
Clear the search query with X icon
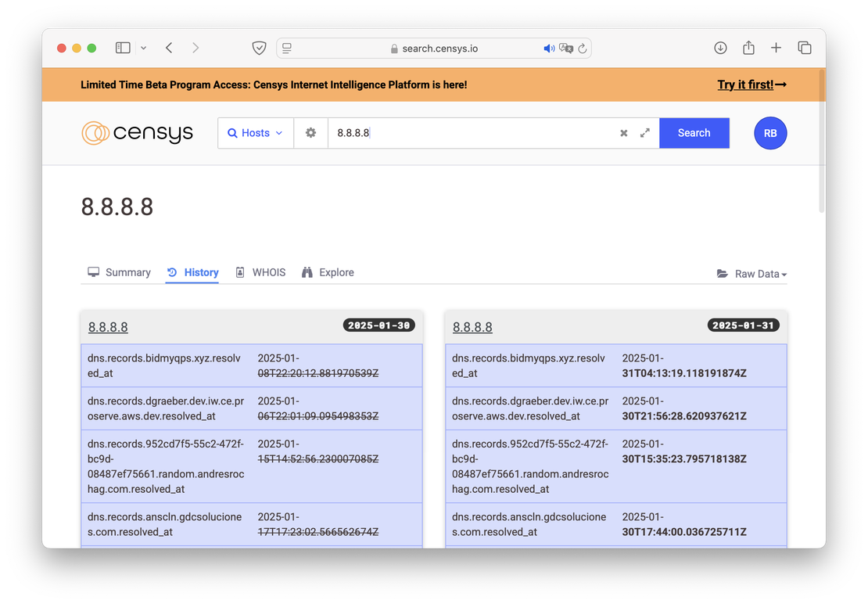coord(624,133)
